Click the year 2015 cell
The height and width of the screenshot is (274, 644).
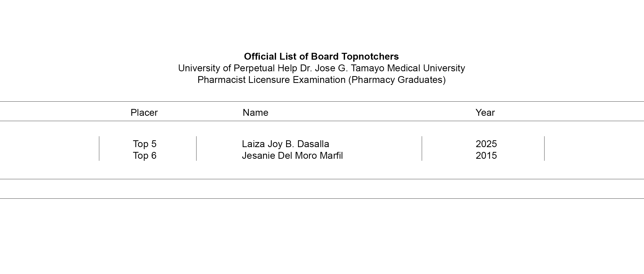click(x=486, y=155)
